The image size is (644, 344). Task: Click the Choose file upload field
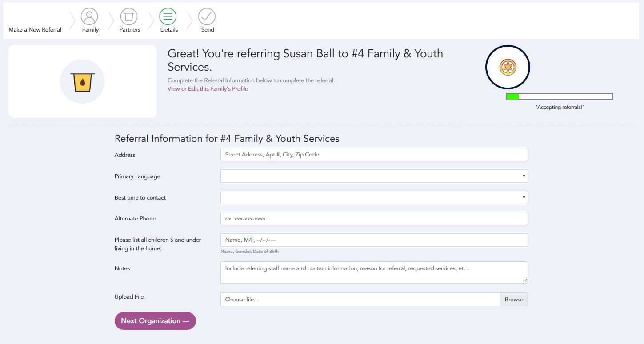360,300
